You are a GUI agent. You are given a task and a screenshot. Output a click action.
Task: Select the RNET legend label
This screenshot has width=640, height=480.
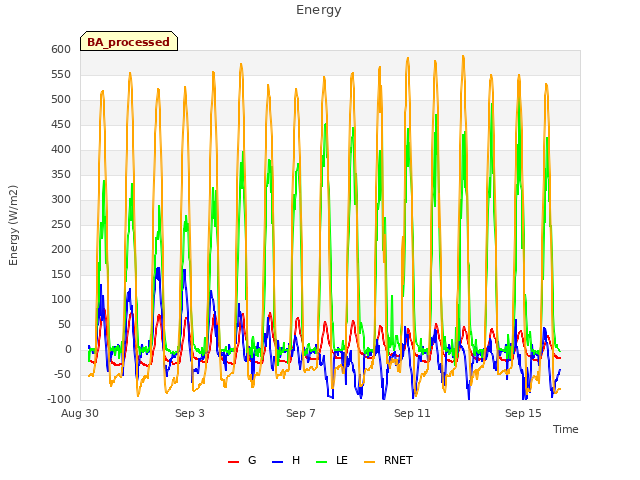click(x=398, y=460)
